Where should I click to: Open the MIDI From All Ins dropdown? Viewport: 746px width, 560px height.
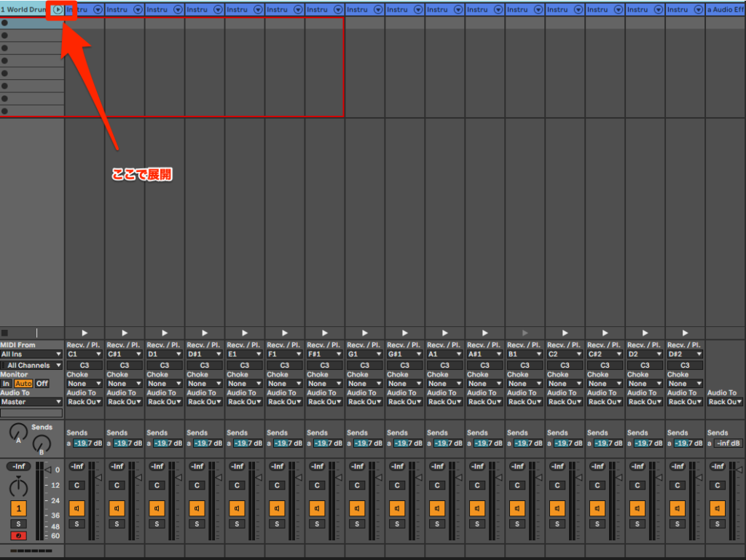pyautogui.click(x=31, y=354)
